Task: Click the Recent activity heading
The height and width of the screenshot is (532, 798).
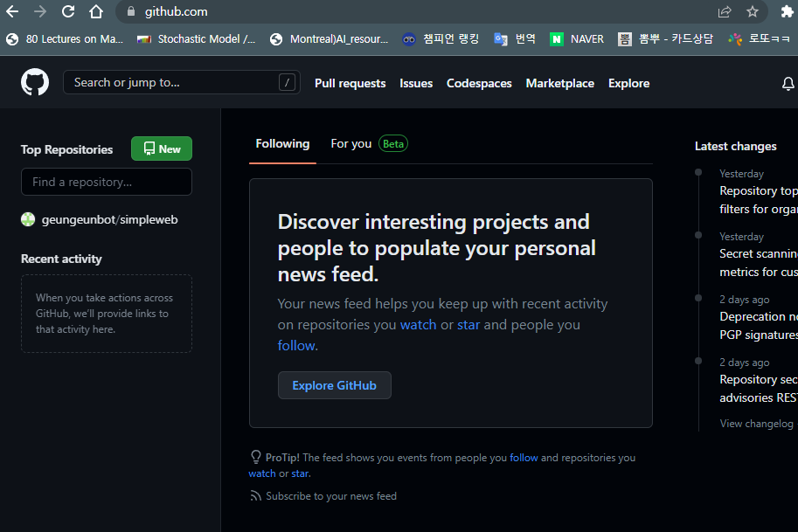Action: (61, 259)
